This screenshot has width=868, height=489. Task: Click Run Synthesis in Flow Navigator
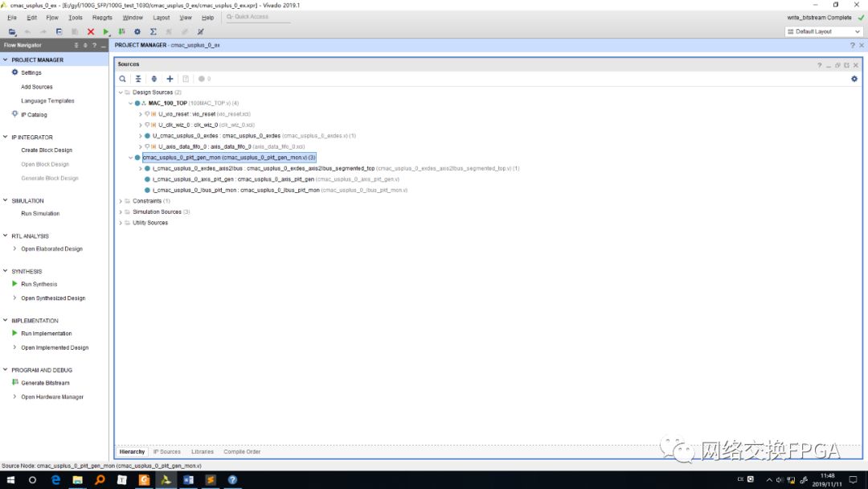click(39, 284)
